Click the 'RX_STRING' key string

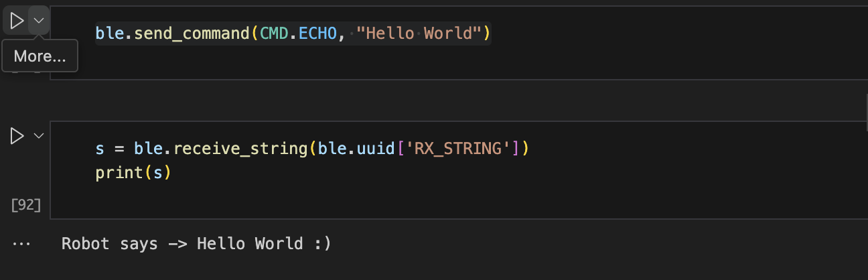pyautogui.click(x=464, y=148)
